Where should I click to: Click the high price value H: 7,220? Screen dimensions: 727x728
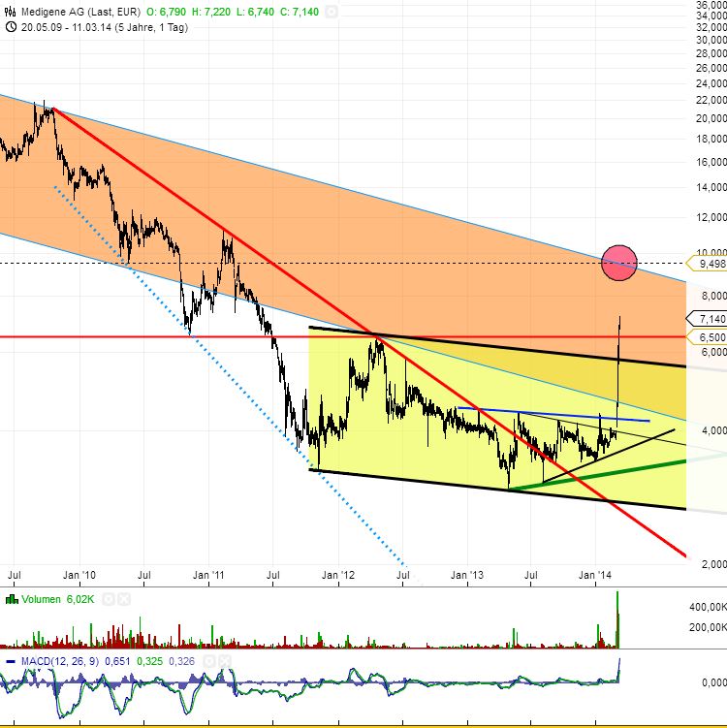click(x=211, y=12)
